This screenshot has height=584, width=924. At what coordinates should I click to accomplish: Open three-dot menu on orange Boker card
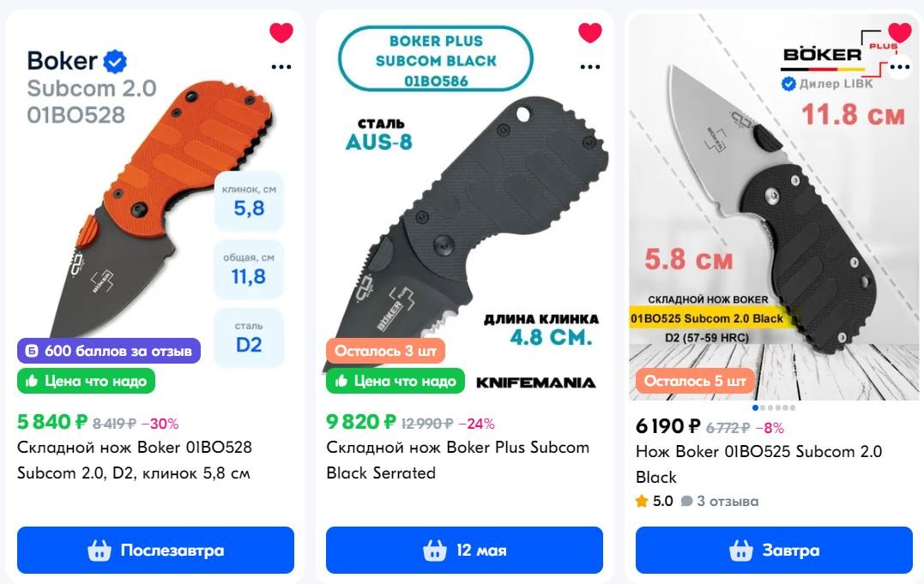click(281, 67)
